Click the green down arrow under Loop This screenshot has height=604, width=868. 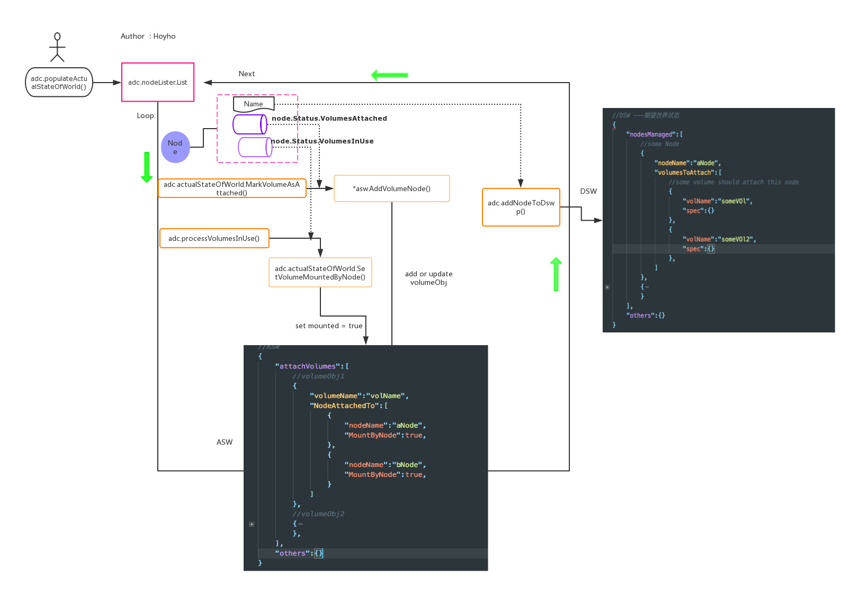pyautogui.click(x=147, y=167)
